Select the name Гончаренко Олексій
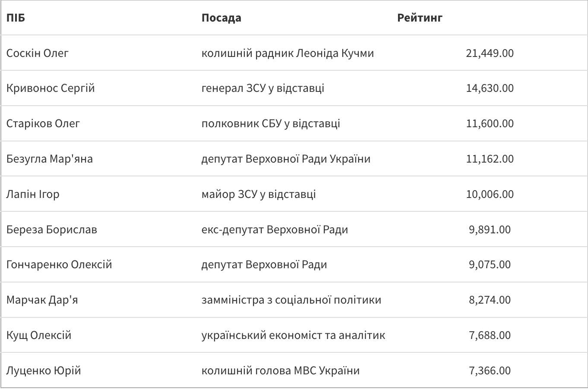The width and height of the screenshot is (588, 389). [59, 265]
